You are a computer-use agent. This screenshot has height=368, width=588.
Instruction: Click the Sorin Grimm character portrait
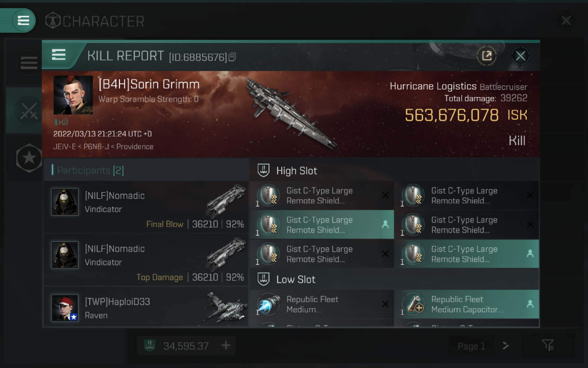pyautogui.click(x=73, y=95)
